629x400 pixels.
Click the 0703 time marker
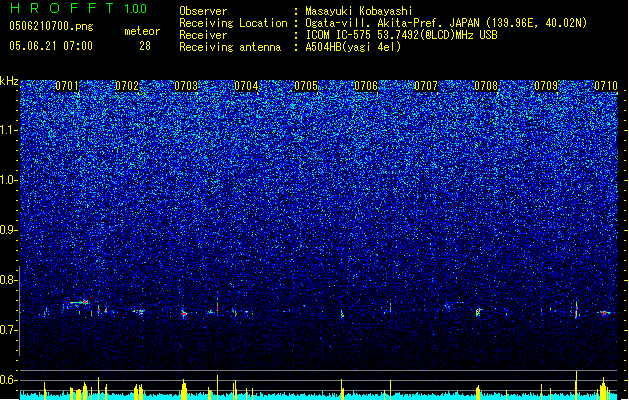click(x=187, y=86)
